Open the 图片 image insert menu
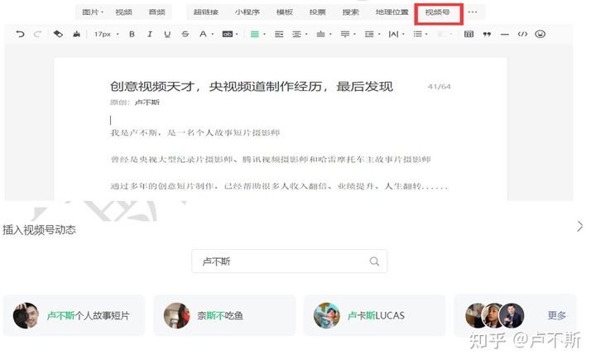 coord(93,12)
